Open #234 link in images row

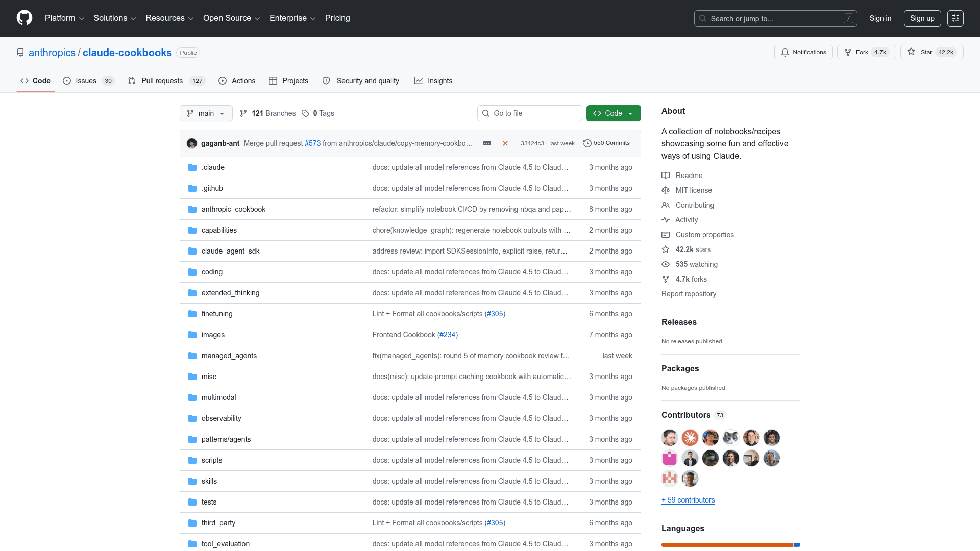(x=448, y=335)
